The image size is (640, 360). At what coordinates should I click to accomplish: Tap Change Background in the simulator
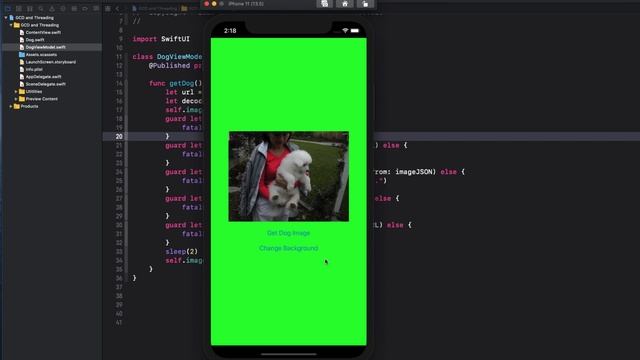point(288,248)
